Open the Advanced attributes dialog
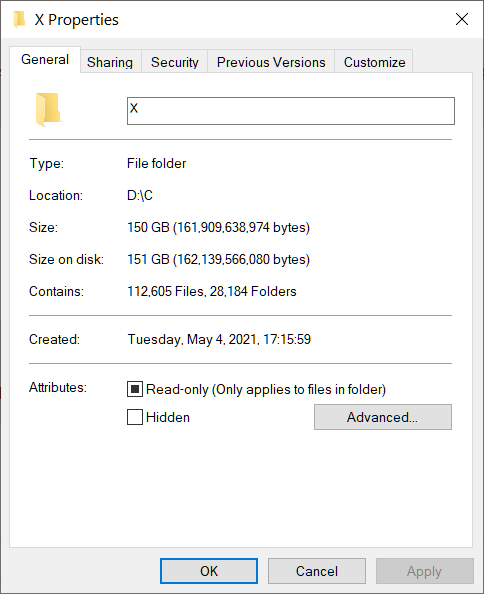Viewport: 484px width, 594px height. pos(383,417)
